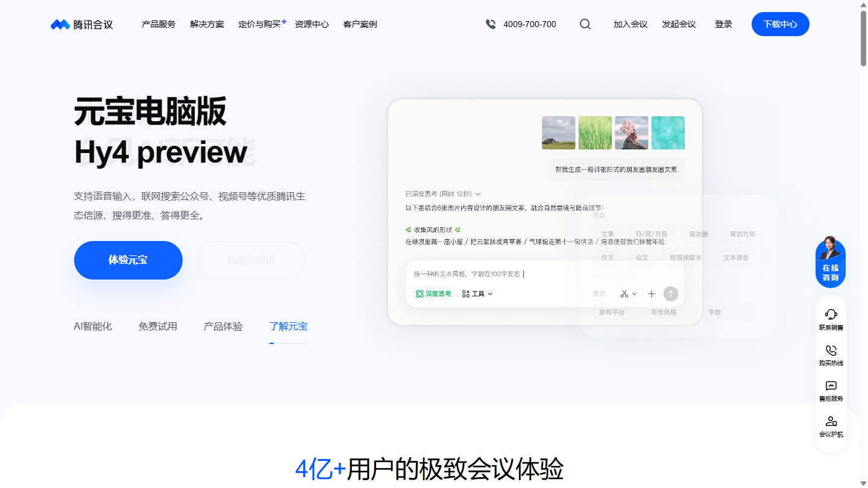868x488 pixels.
Task: Click the 联系销售 headset icon
Action: [x=831, y=314]
